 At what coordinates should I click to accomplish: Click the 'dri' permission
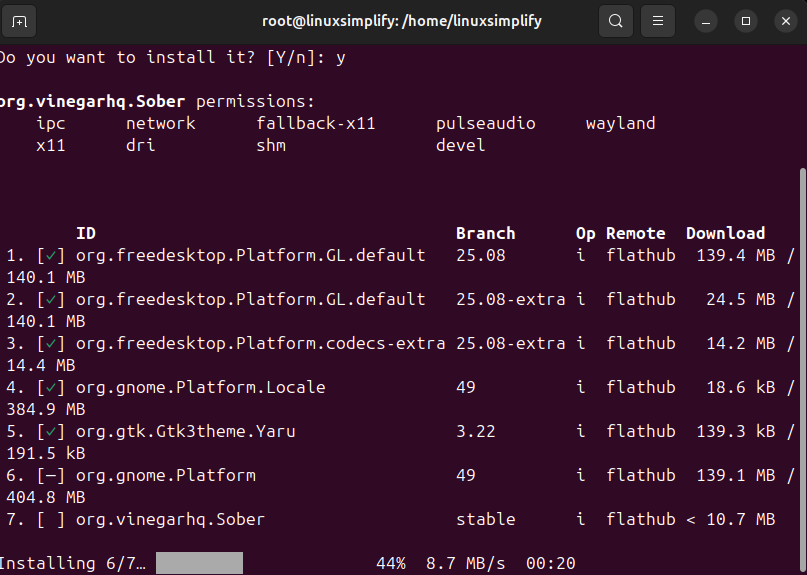pyautogui.click(x=141, y=146)
